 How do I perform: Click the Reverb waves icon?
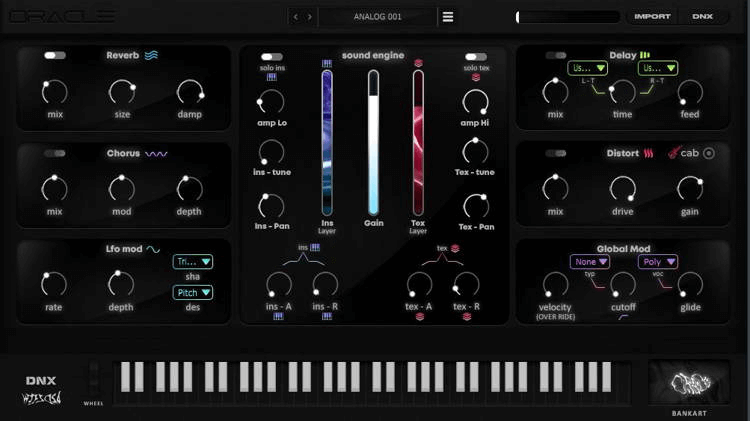(151, 55)
